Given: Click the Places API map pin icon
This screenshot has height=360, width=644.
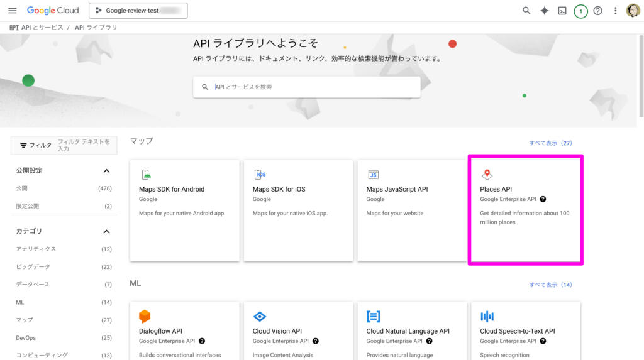Looking at the screenshot, I should [x=487, y=175].
